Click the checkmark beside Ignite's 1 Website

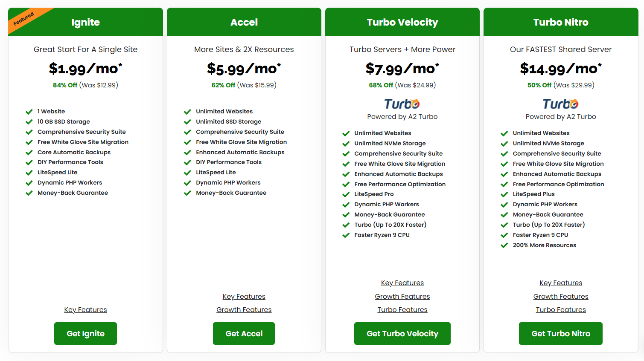(29, 112)
